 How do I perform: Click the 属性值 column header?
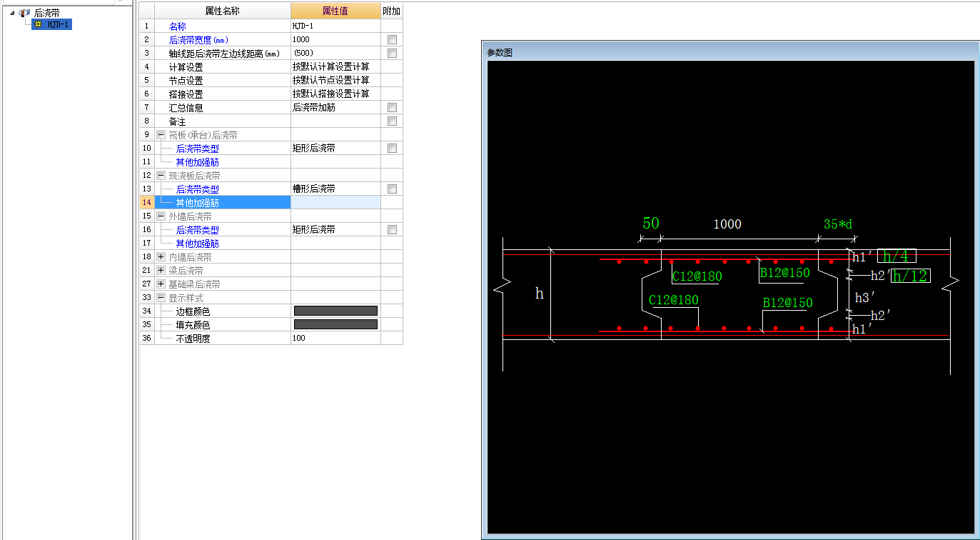335,11
